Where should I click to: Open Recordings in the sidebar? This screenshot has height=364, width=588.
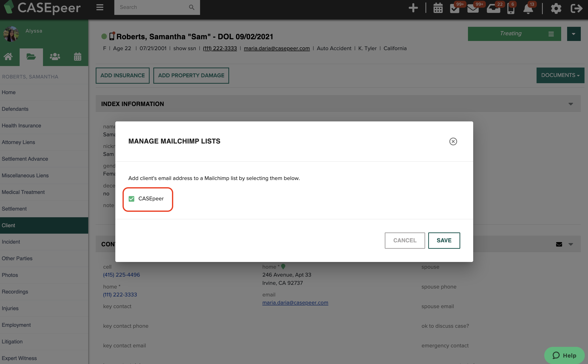[x=44, y=292]
